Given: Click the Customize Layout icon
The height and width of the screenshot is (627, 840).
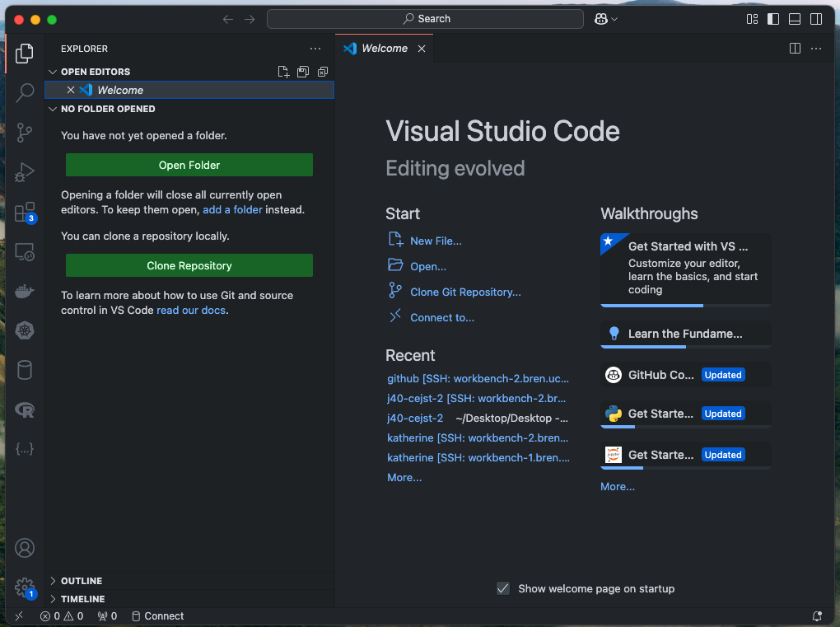Looking at the screenshot, I should coord(752,19).
